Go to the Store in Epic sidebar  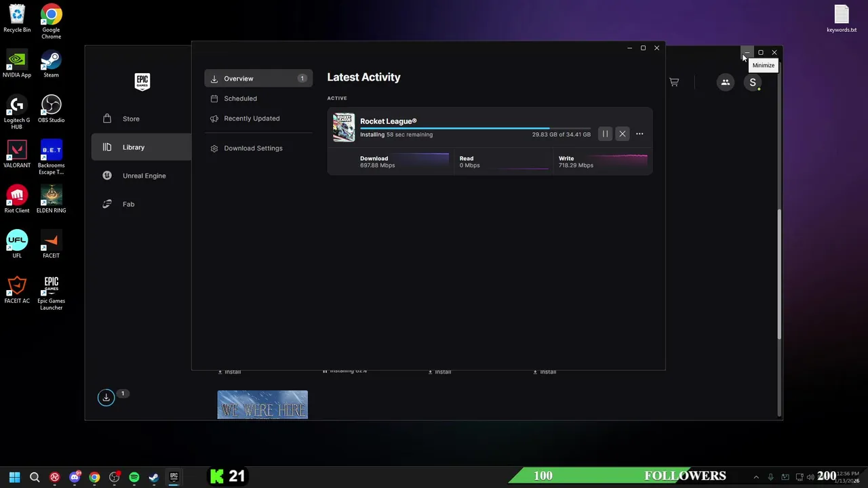tap(131, 119)
